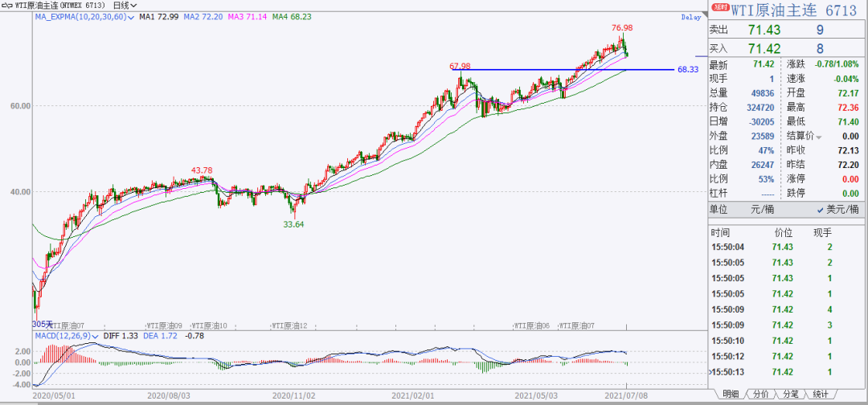Click the 总量 value 49836
This screenshot has height=405, width=868.
[x=763, y=93]
